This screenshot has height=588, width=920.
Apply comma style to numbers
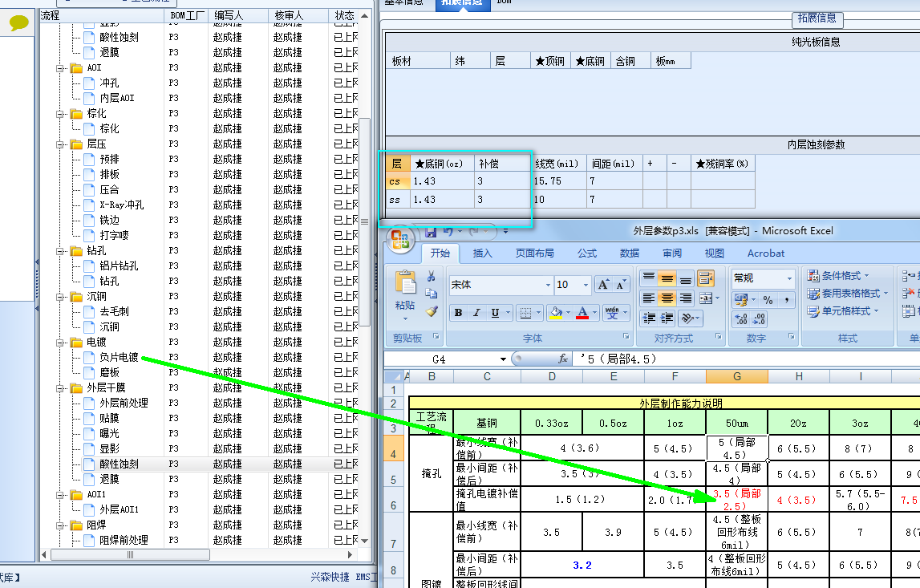click(786, 299)
